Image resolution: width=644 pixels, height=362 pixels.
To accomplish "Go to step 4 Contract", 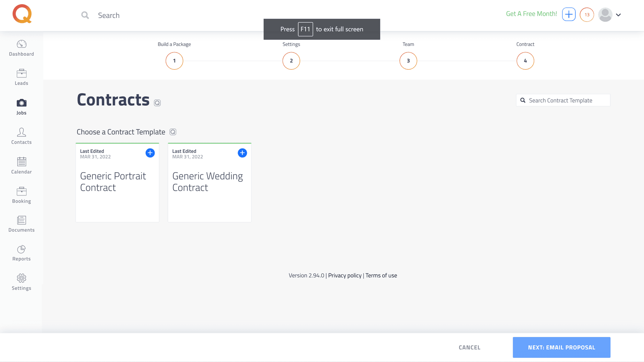I will click(525, 61).
